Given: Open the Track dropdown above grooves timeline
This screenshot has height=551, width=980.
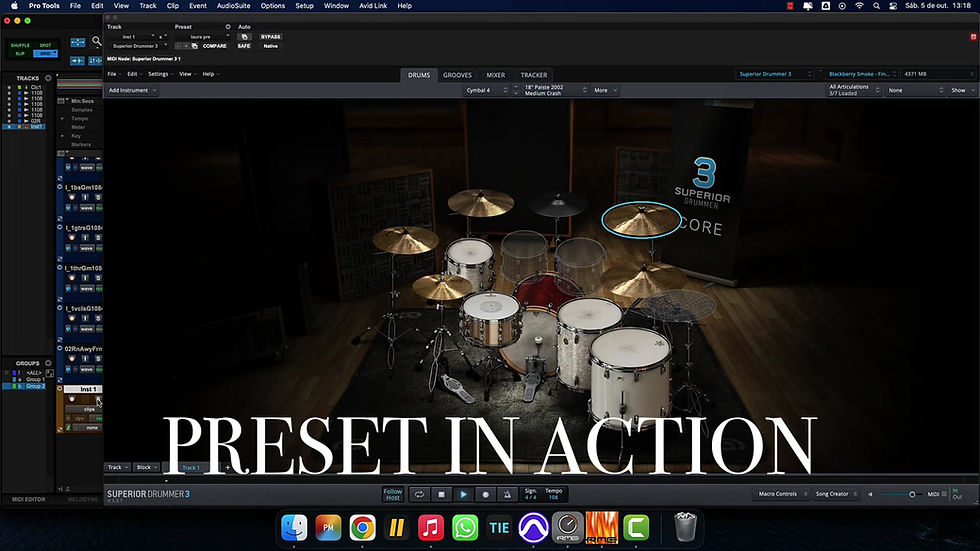Looking at the screenshot, I should [x=118, y=467].
